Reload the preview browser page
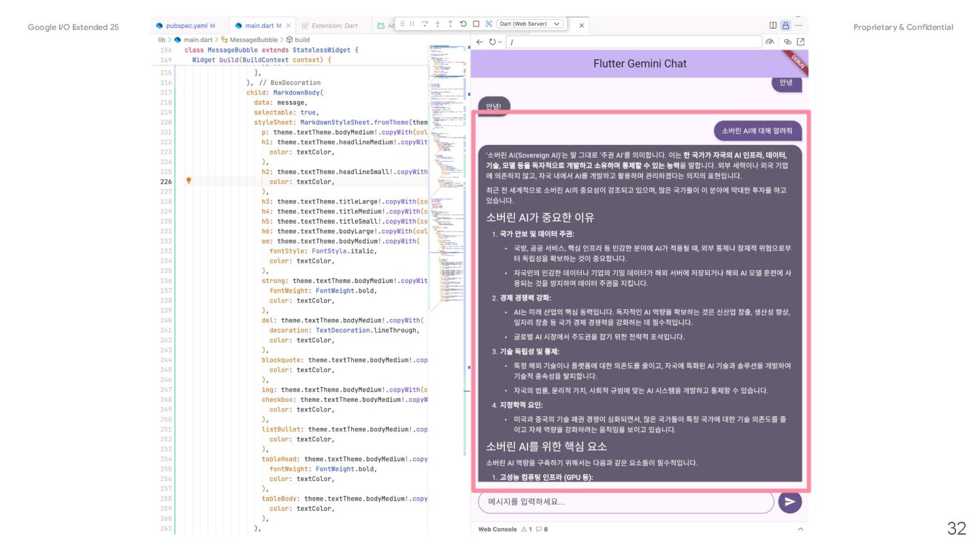This screenshot has width=980, height=551. tap(492, 42)
